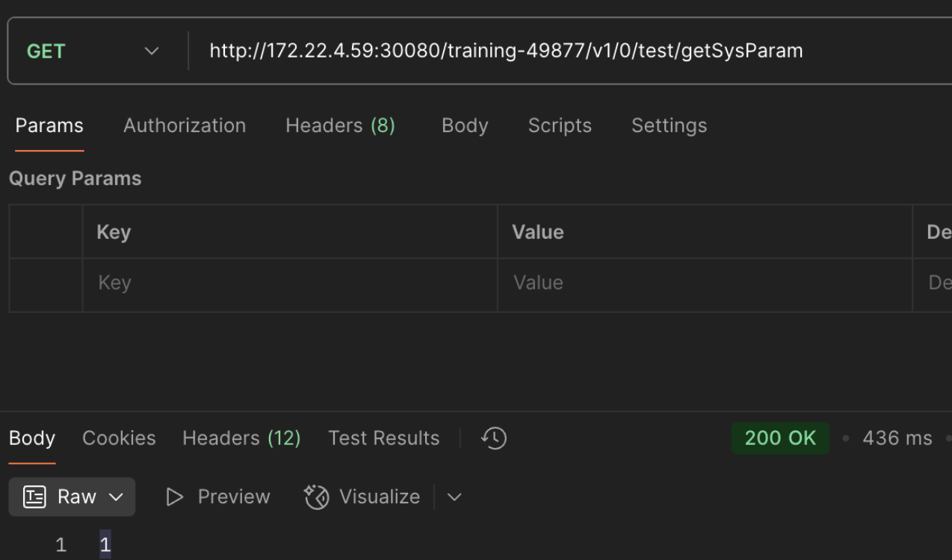
Task: Click the Visualize icon
Action: pos(317,497)
